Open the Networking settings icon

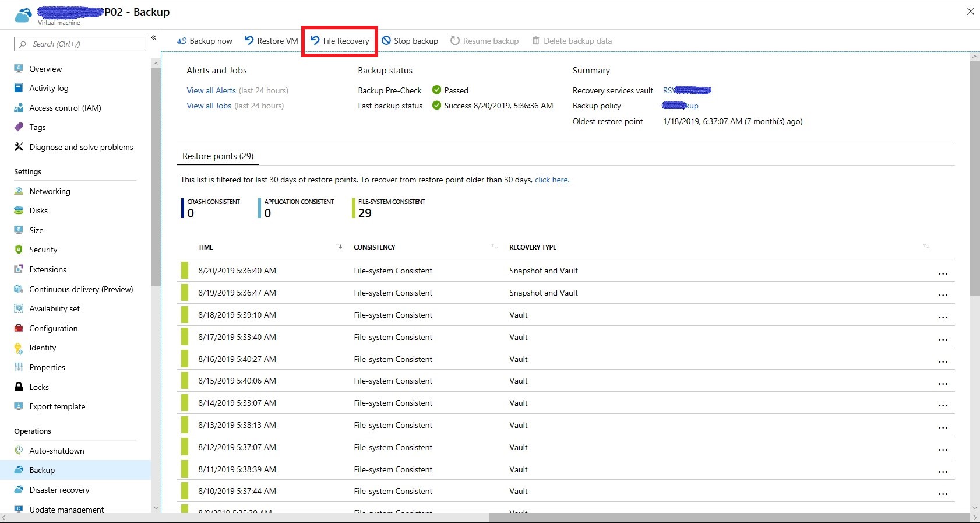pos(19,191)
